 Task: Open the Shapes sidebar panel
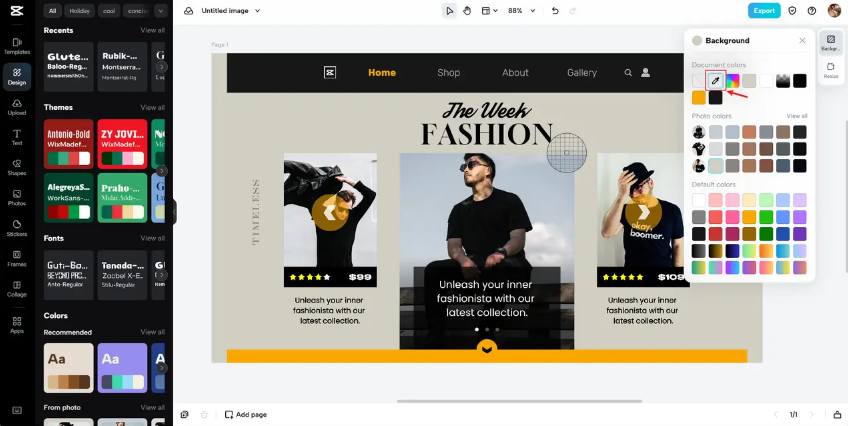(17, 168)
